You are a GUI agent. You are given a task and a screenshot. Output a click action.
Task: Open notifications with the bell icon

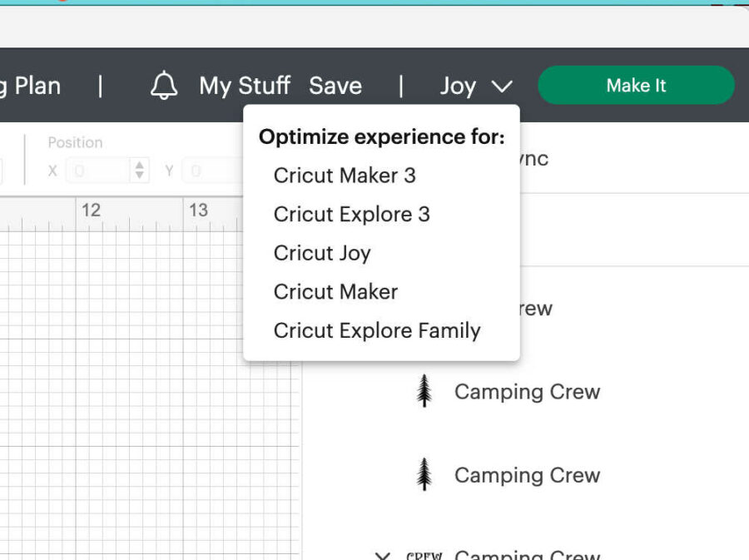(164, 86)
